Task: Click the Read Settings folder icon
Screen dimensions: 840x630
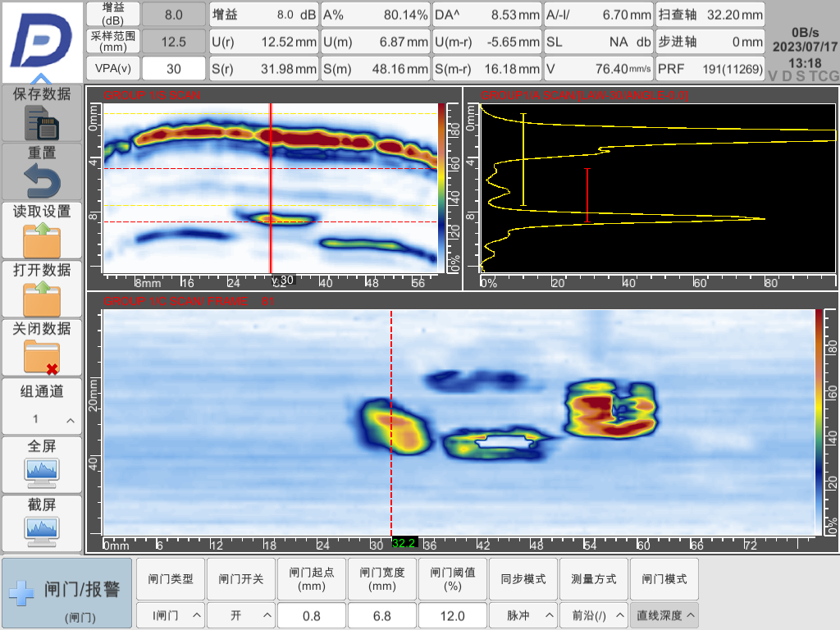Action: (x=41, y=240)
